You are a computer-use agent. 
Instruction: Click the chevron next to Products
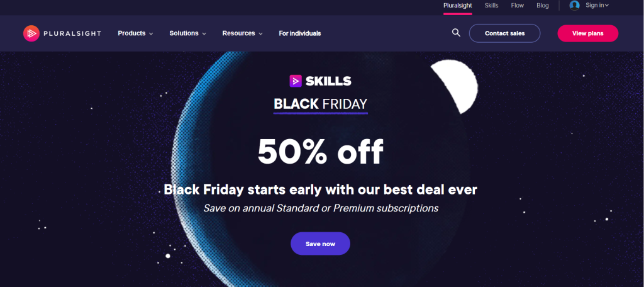pyautogui.click(x=151, y=34)
